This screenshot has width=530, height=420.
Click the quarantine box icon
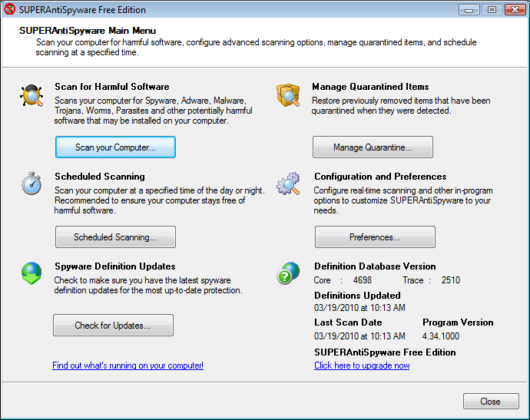[288, 96]
